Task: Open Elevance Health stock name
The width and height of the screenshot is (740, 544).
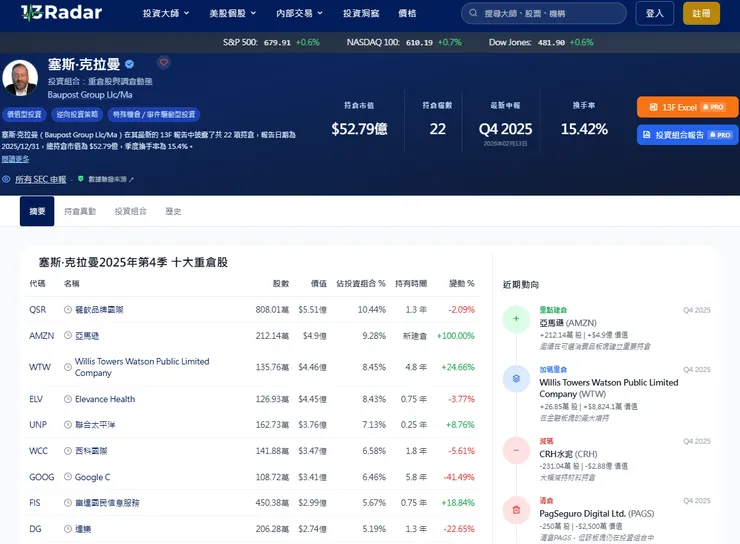Action: (105, 399)
